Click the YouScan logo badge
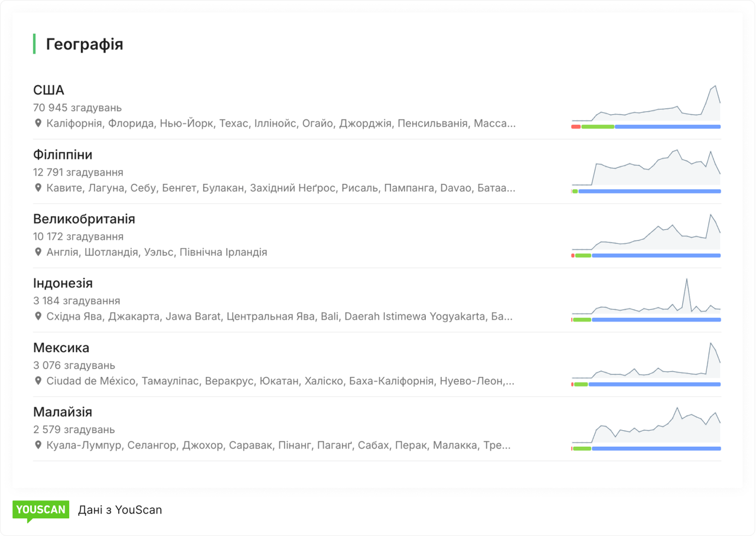Image resolution: width=756 pixels, height=536 pixels. coord(40,511)
